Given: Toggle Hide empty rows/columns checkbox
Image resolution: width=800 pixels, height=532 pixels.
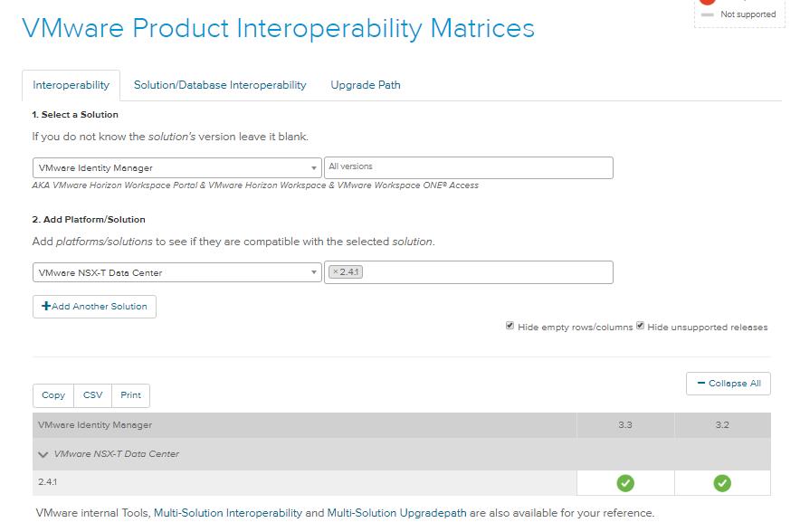Looking at the screenshot, I should coord(510,326).
